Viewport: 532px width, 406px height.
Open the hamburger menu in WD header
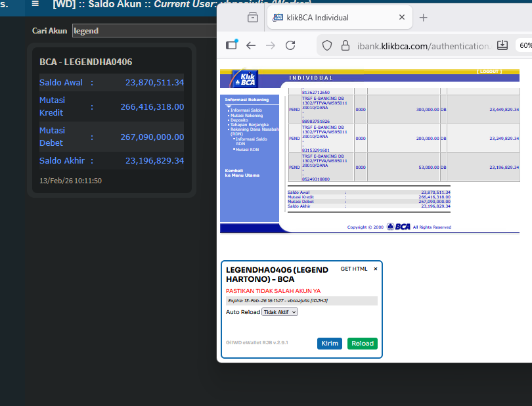[35, 4]
